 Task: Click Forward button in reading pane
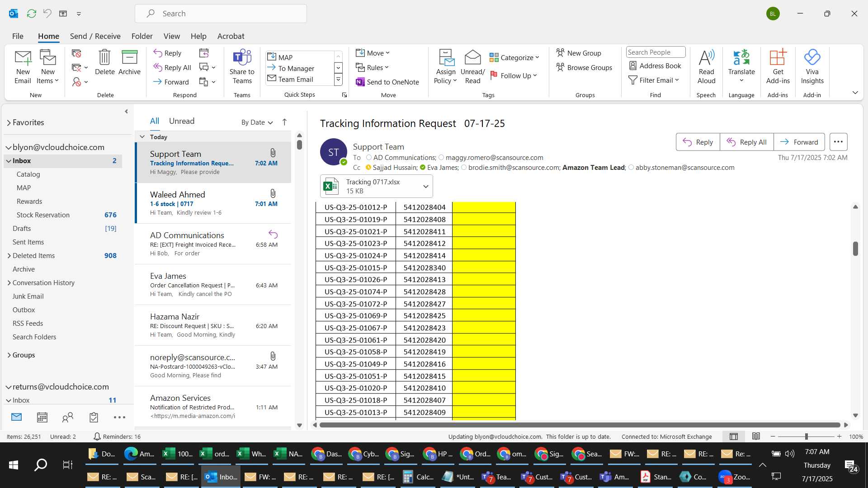[x=799, y=142]
